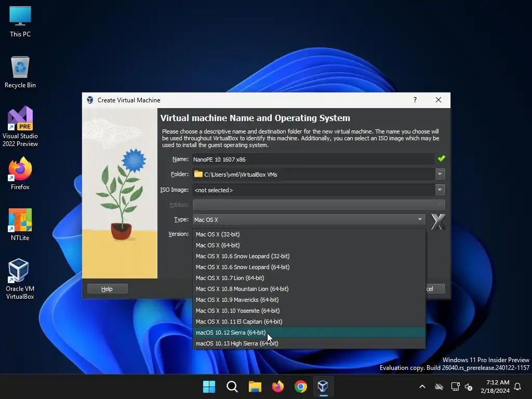Open Google Chrome from taskbar
532x399 pixels.
point(301,387)
